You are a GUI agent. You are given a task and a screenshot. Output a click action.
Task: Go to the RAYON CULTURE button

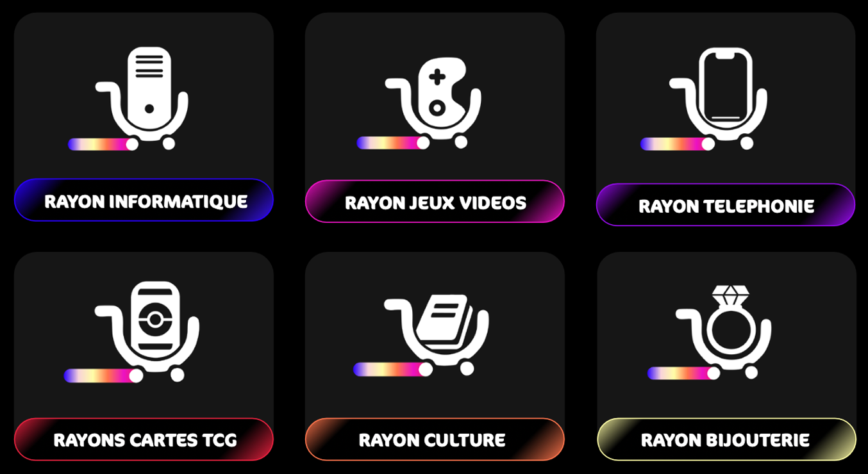435,439
